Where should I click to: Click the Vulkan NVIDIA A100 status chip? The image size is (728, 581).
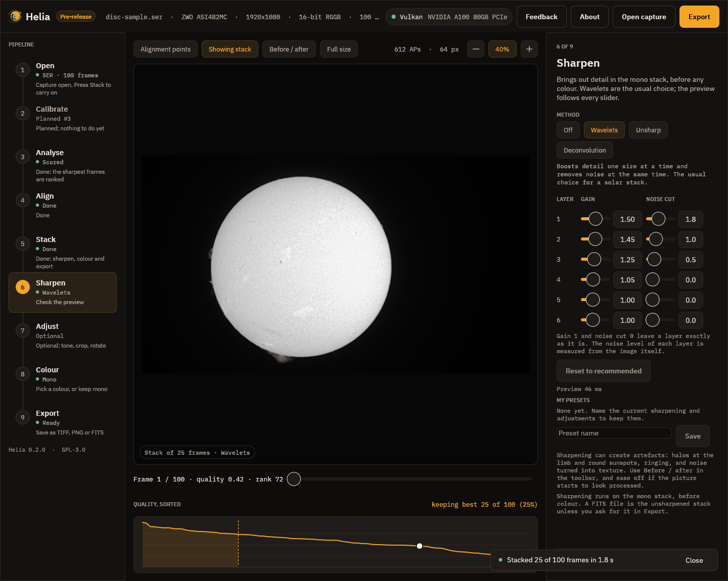pos(449,17)
